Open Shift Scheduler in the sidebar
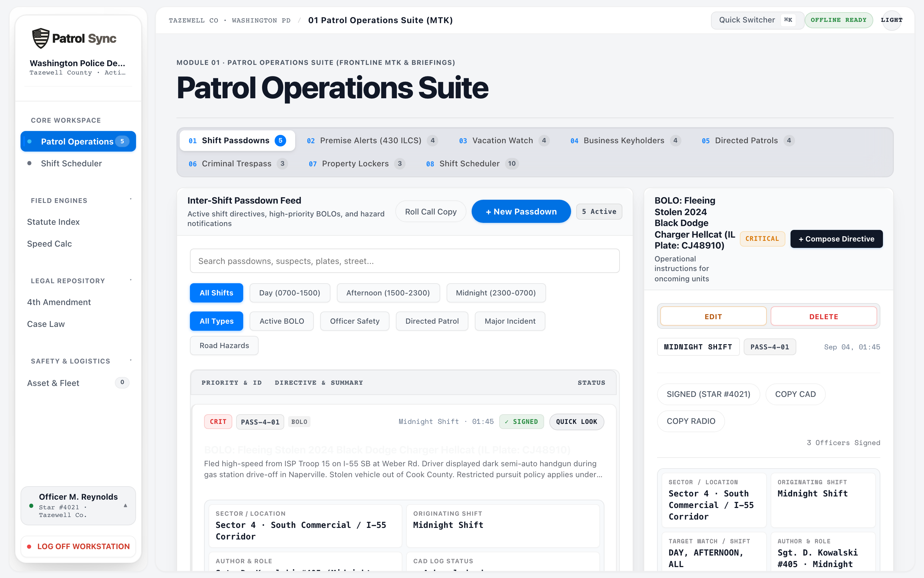The width and height of the screenshot is (924, 578). pyautogui.click(x=78, y=163)
